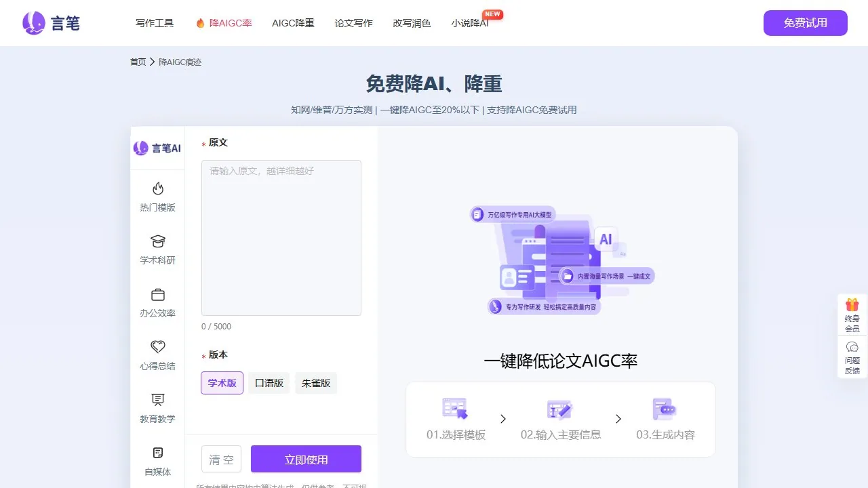
Task: Click the 言笔AI logo in the sidebar
Action: click(x=157, y=148)
